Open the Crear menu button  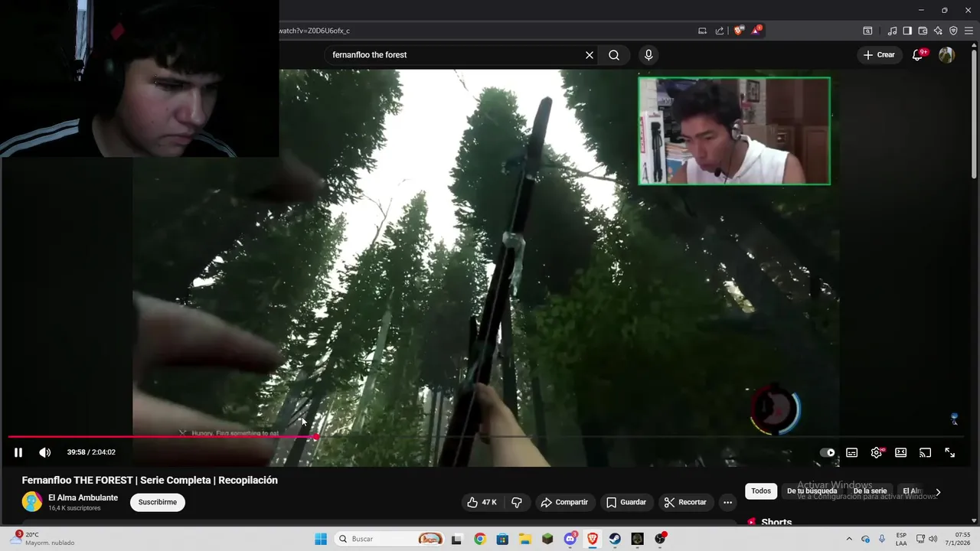coord(879,55)
